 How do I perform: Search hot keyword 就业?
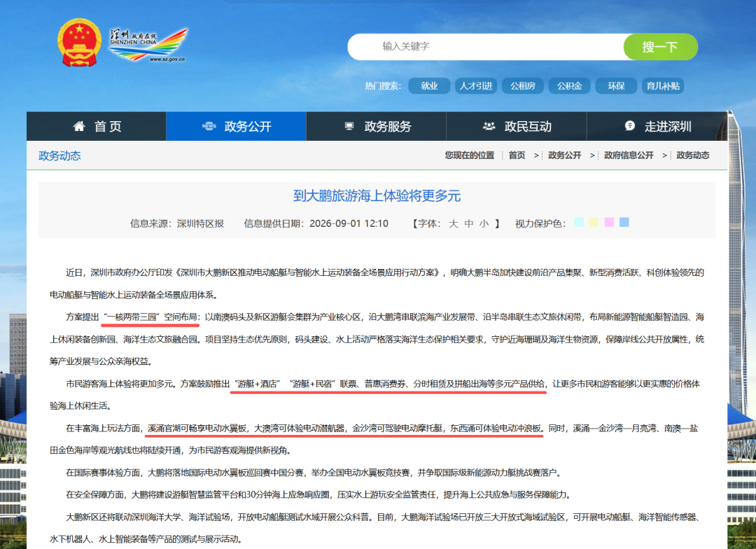(x=429, y=86)
